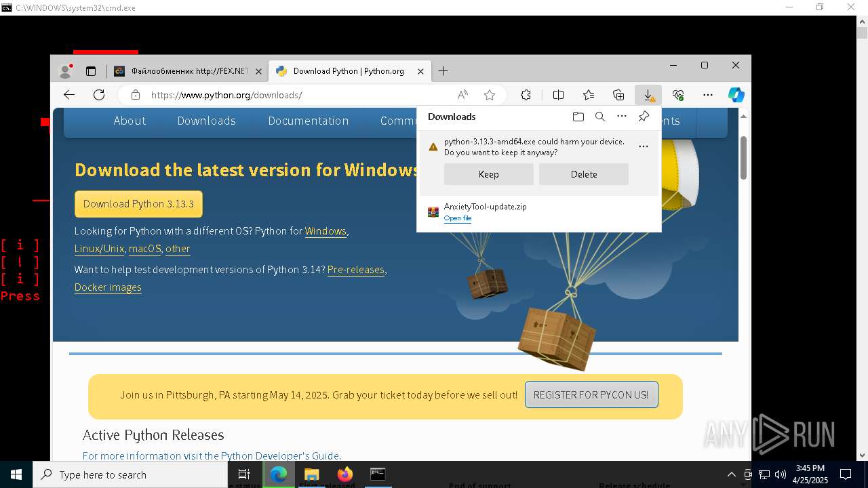
Task: Open the Extensions puzzle icon
Action: (526, 95)
